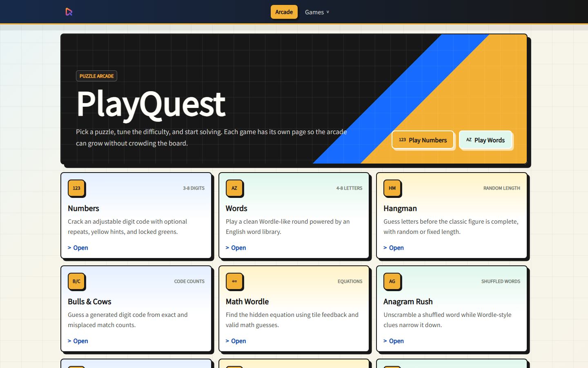This screenshot has height=368, width=588.
Task: Open the Numbers game link
Action: pyautogui.click(x=78, y=248)
